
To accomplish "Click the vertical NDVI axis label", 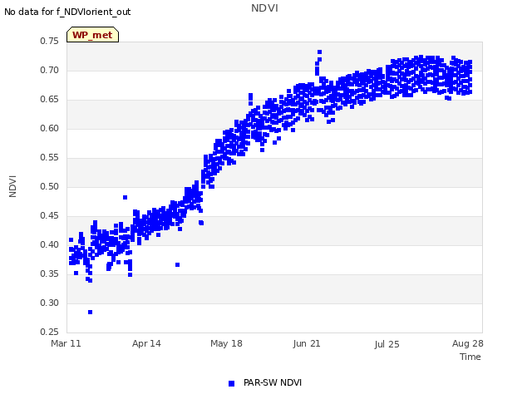I will point(12,186).
